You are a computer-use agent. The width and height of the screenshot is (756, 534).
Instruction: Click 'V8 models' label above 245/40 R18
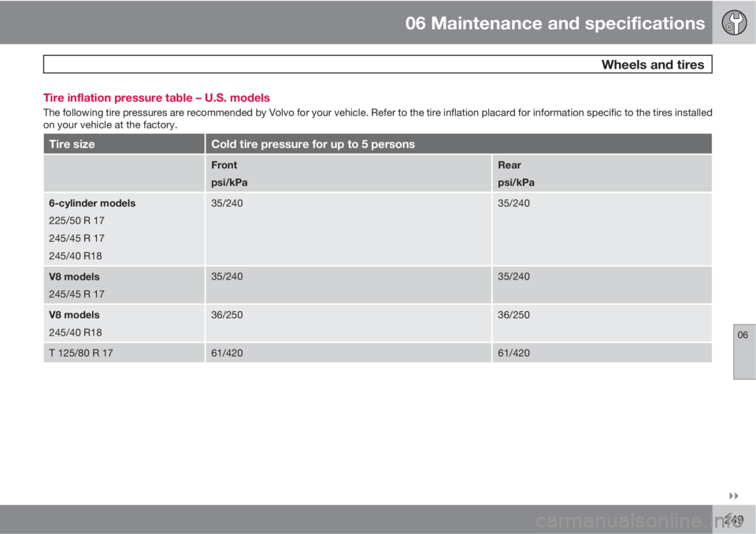pyautogui.click(x=74, y=315)
